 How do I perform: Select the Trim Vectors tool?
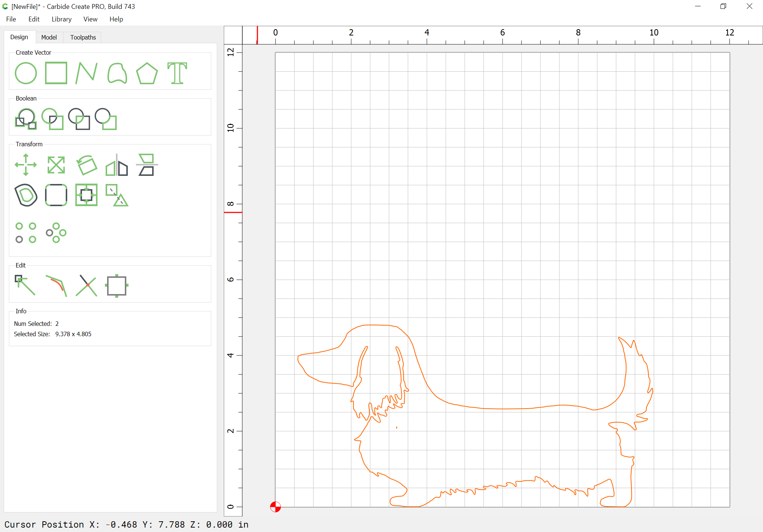click(86, 285)
